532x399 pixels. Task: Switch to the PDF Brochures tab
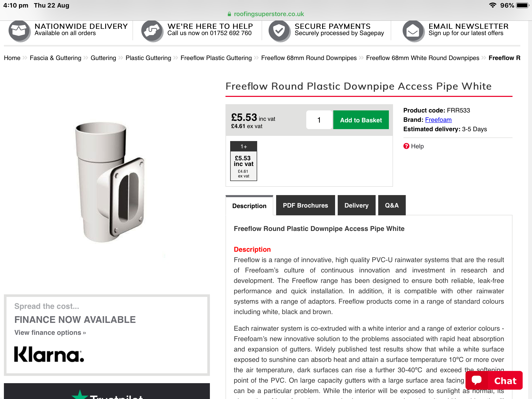click(x=305, y=205)
